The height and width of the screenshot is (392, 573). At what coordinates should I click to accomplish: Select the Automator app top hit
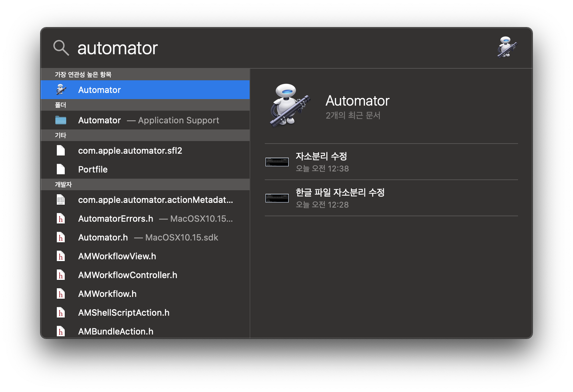[x=145, y=90]
